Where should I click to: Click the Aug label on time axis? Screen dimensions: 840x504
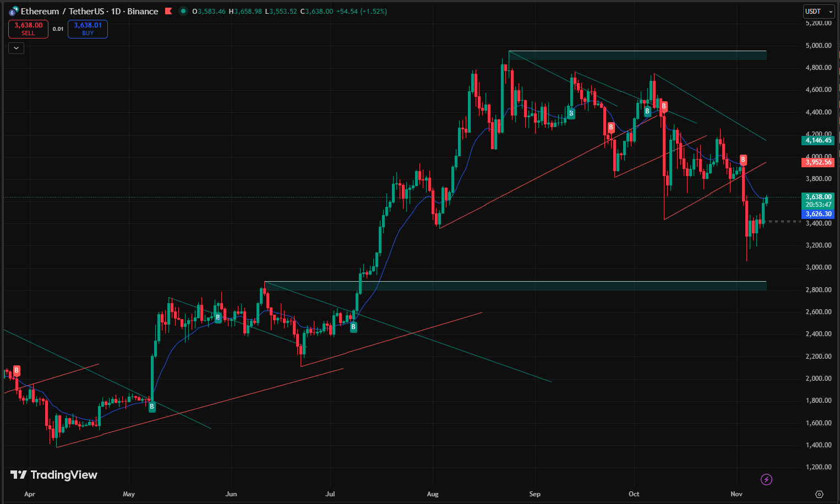(433, 494)
